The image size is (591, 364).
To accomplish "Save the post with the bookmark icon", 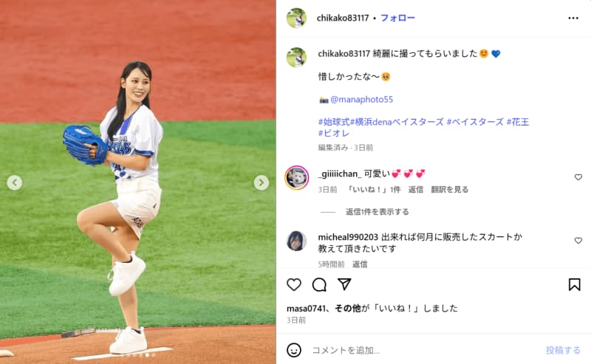I will [575, 284].
